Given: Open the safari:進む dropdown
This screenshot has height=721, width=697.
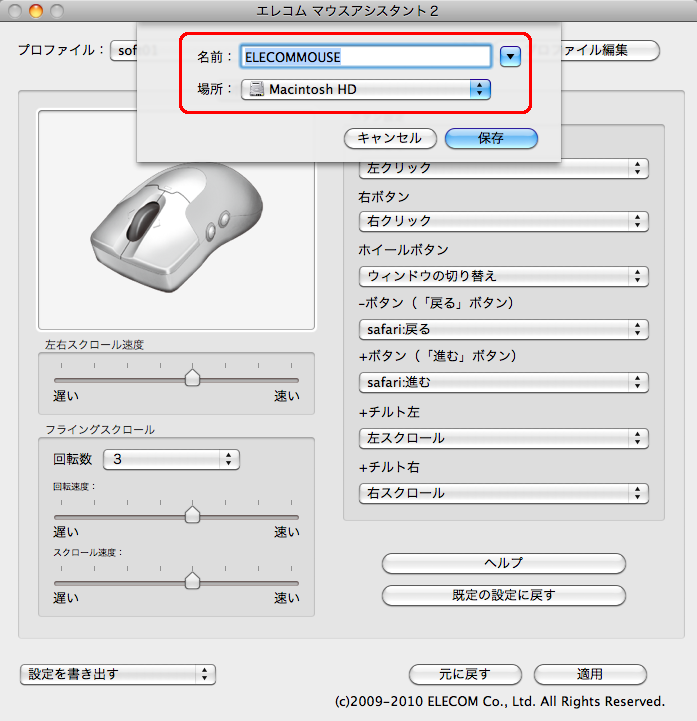Looking at the screenshot, I should click(x=503, y=382).
